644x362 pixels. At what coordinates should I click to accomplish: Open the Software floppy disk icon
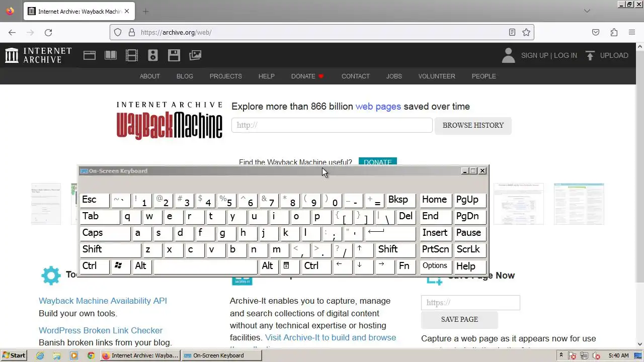pos(174,55)
